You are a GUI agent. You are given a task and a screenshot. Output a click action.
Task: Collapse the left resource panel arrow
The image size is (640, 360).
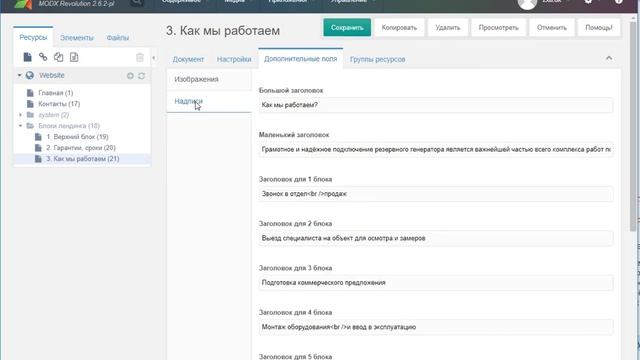click(x=153, y=58)
